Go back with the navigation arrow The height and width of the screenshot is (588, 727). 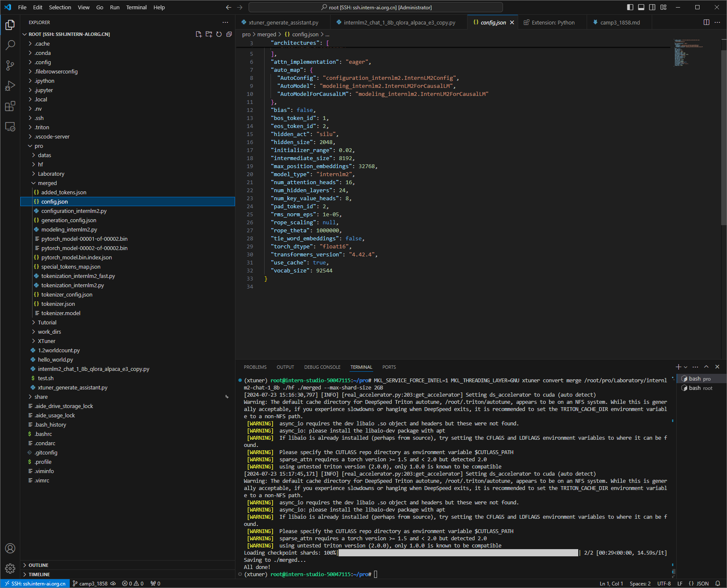pyautogui.click(x=229, y=7)
